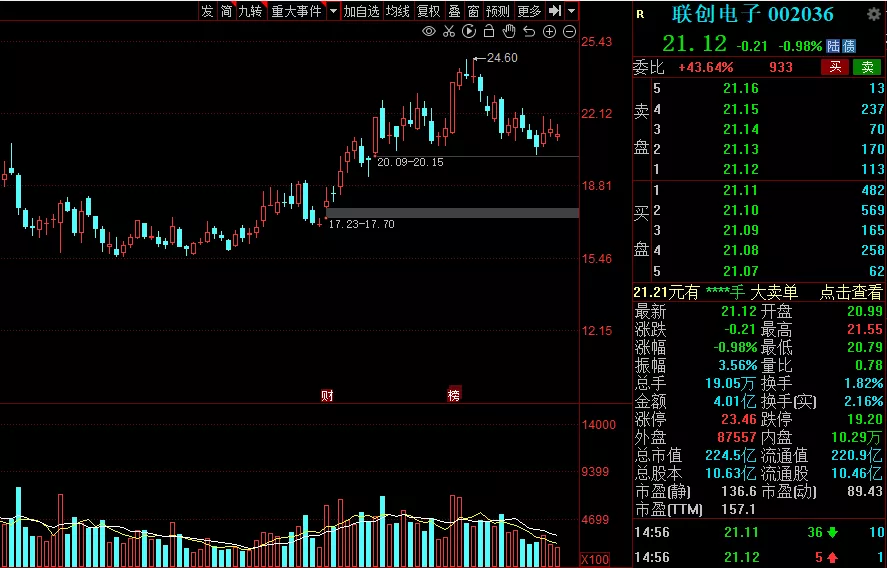Viewport: 887px width, 568px height.
Task: Open the 更多 more menu
Action: (529, 11)
